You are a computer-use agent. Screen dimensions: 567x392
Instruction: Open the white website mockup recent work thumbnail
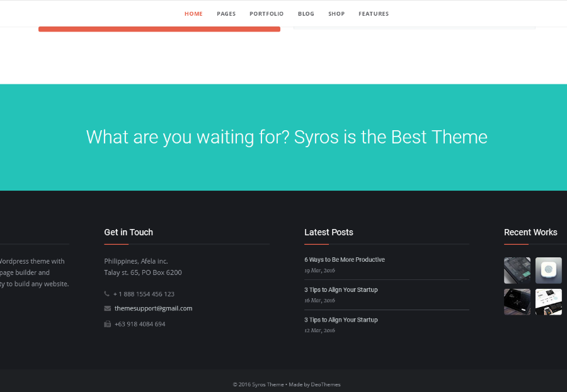[549, 301]
